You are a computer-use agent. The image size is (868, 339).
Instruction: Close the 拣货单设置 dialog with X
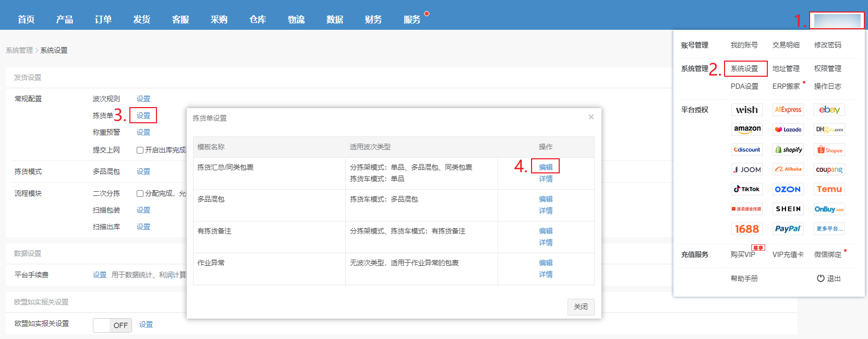[x=591, y=117]
